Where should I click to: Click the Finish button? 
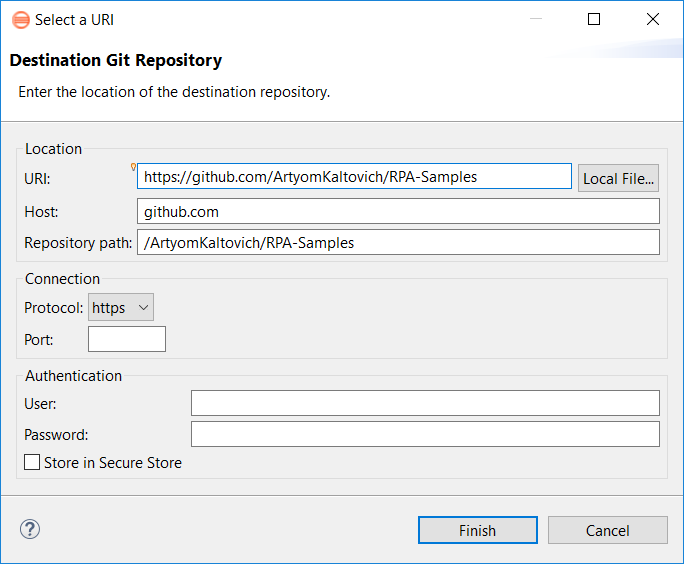tap(478, 530)
